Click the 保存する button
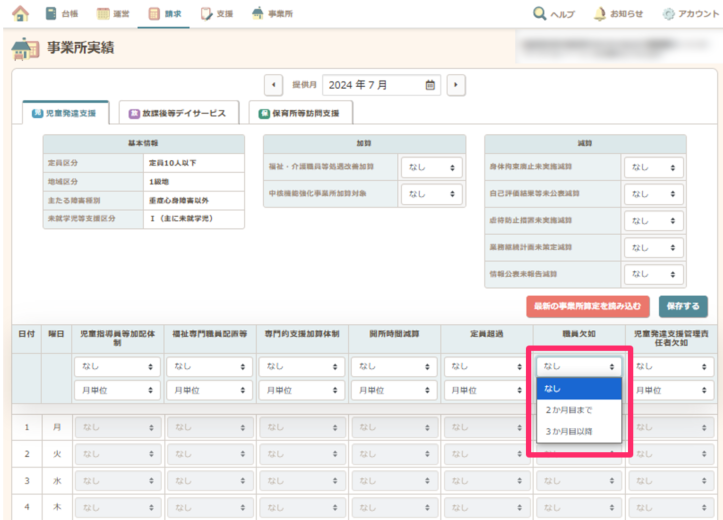Image resolution: width=723 pixels, height=520 pixels. click(x=682, y=305)
